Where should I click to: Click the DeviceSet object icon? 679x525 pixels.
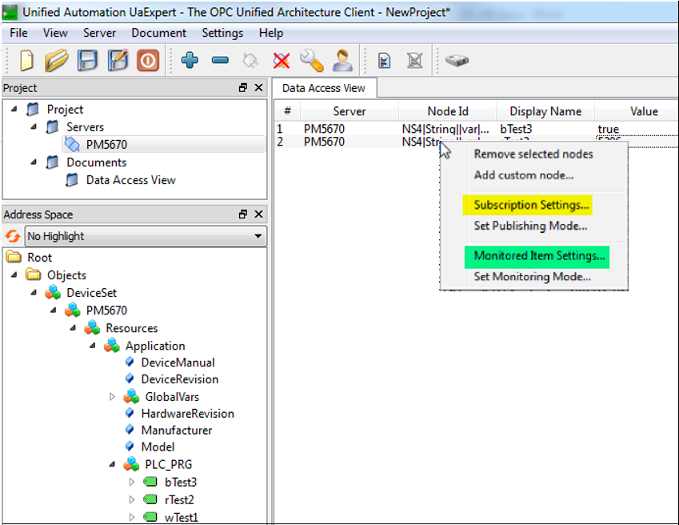point(53,292)
